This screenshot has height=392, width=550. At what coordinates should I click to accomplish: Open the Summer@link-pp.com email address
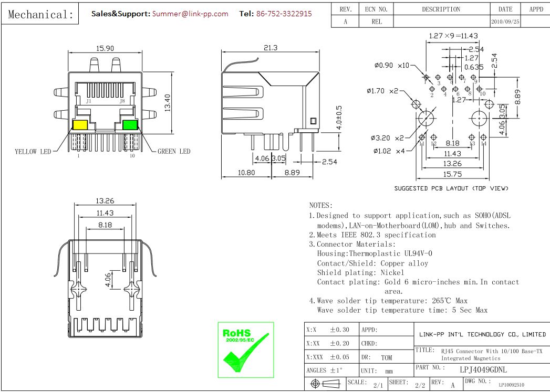[x=190, y=14]
